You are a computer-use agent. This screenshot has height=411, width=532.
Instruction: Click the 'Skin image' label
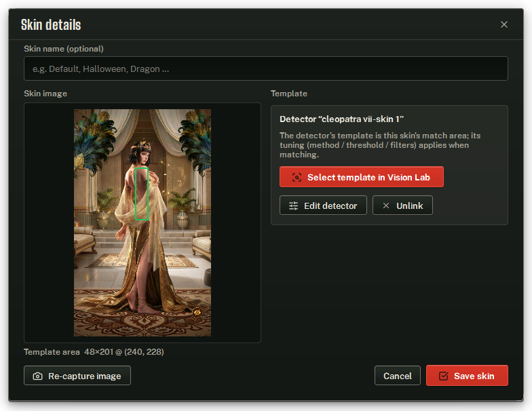click(45, 94)
